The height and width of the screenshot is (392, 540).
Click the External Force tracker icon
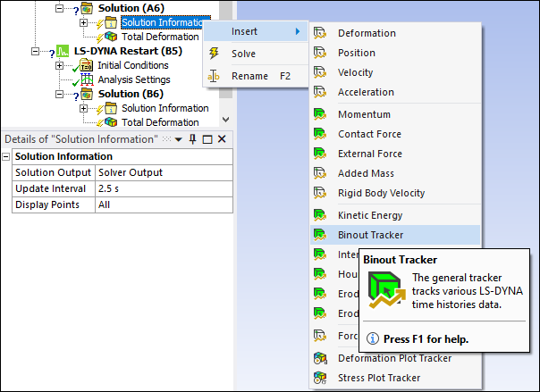click(x=320, y=154)
